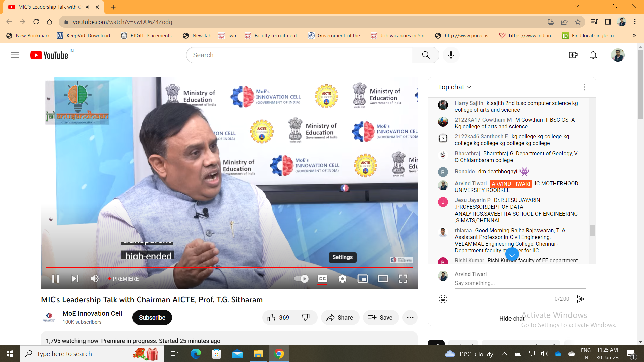Open browser home page
The height and width of the screenshot is (362, 644).
(49, 22)
